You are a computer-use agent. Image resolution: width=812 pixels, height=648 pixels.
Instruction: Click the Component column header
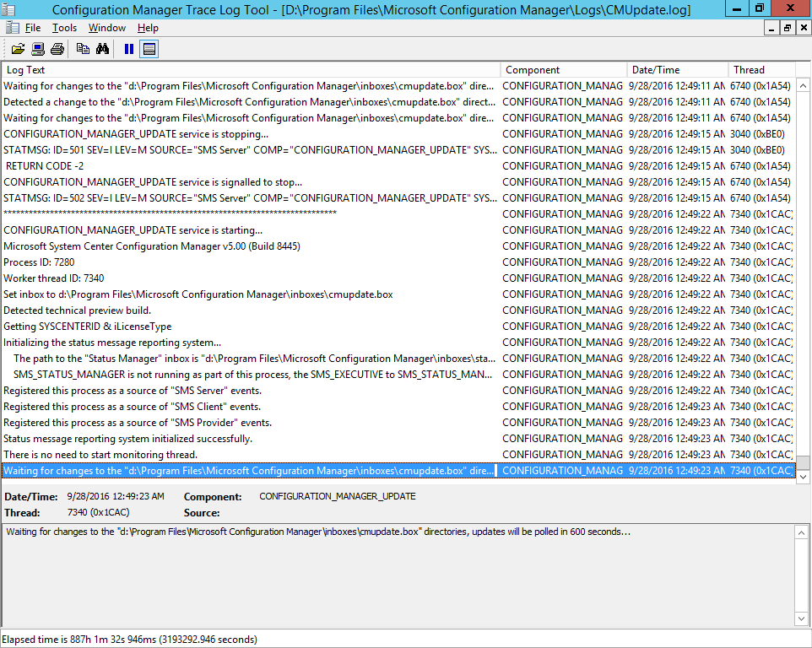click(x=564, y=70)
